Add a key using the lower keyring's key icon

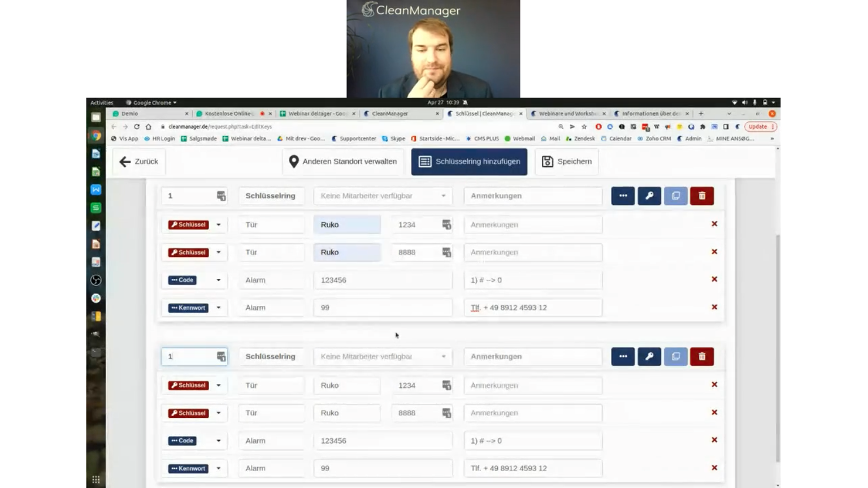click(649, 356)
